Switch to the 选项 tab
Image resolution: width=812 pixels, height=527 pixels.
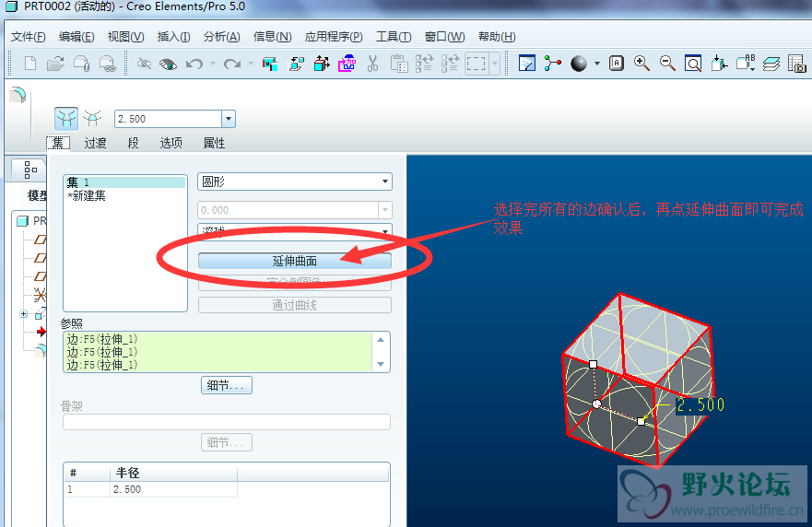171,143
